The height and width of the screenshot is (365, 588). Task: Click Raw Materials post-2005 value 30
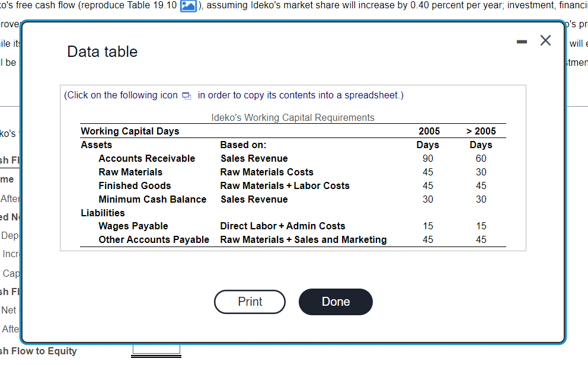tap(481, 172)
